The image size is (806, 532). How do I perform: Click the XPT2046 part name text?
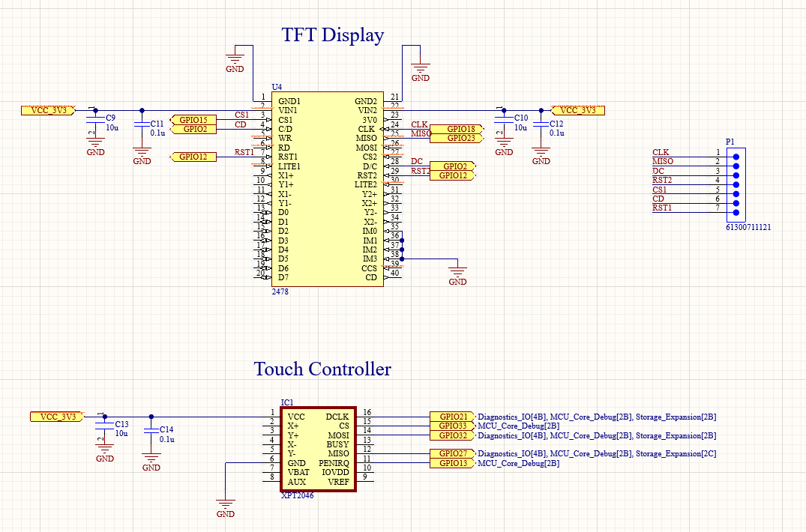click(297, 495)
